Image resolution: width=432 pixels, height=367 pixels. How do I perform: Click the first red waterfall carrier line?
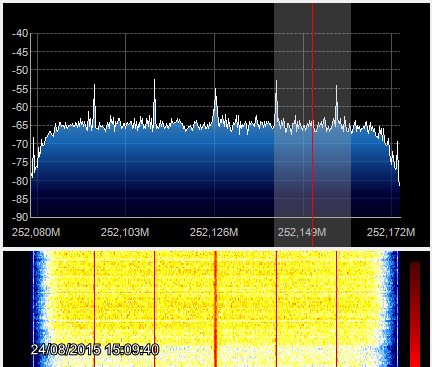point(95,309)
